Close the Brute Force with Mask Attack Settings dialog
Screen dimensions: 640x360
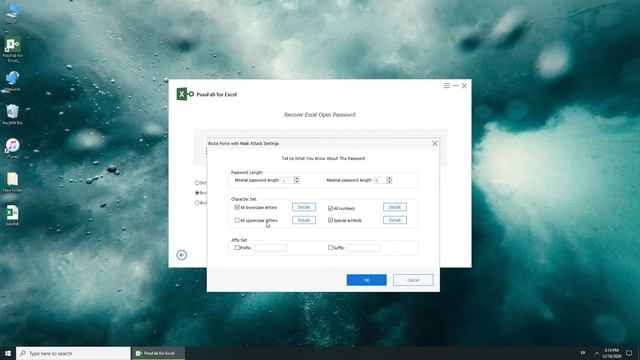click(x=435, y=144)
